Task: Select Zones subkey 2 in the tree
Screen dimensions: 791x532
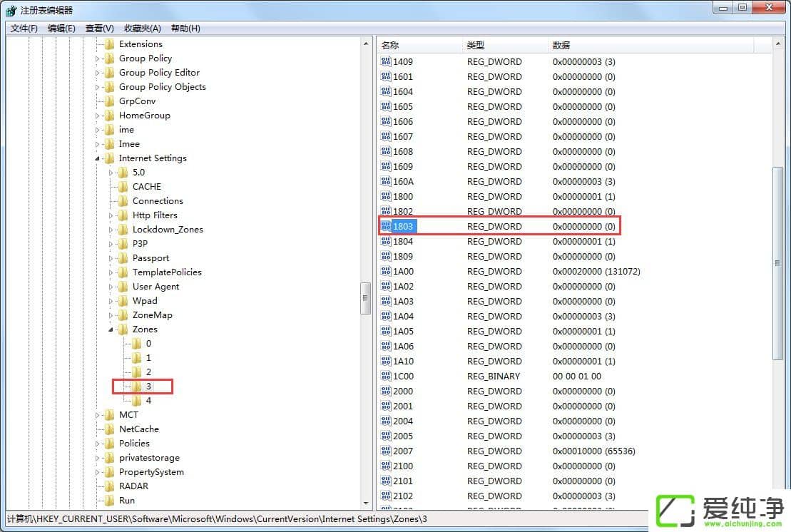Action: pyautogui.click(x=148, y=372)
